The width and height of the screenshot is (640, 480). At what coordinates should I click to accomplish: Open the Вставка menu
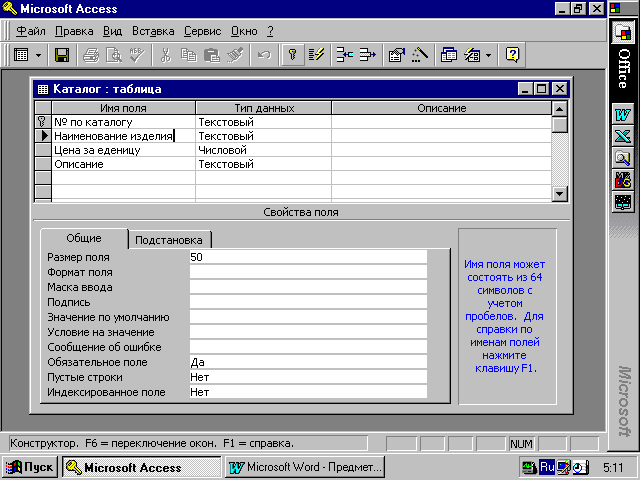(x=153, y=31)
